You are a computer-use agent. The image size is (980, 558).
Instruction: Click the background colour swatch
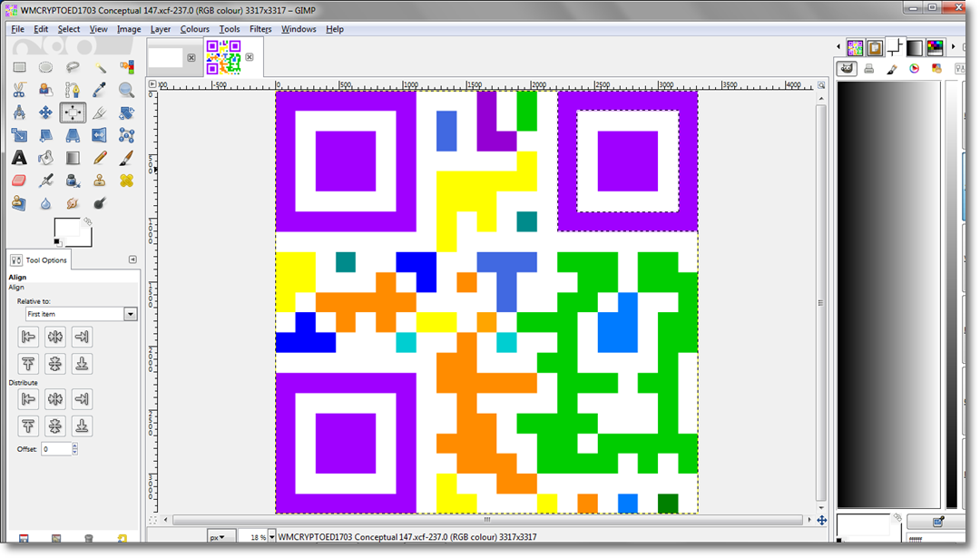(x=86, y=240)
